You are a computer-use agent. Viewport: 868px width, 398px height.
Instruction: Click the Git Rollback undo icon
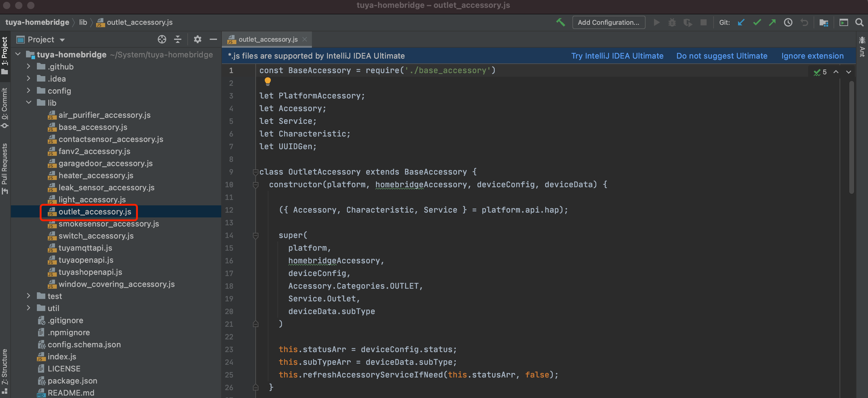pyautogui.click(x=804, y=23)
